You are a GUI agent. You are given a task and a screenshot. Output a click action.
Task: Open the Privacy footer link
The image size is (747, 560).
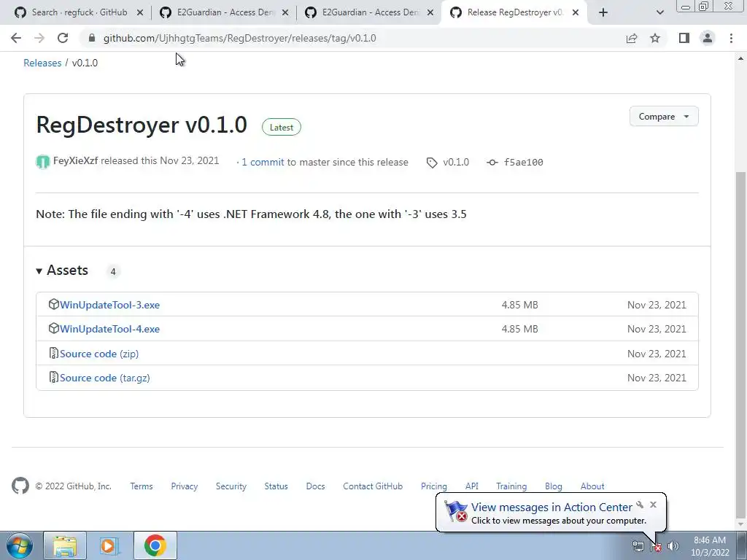pyautogui.click(x=185, y=486)
